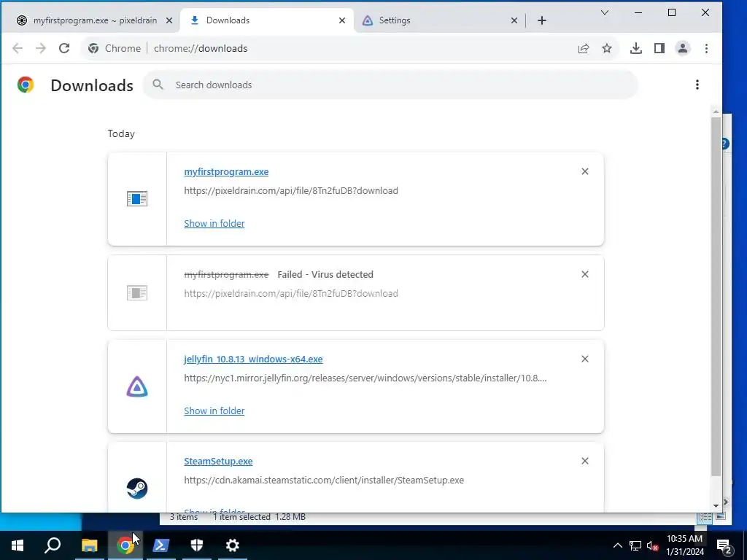Switch File Explorer to details view icon
The height and width of the screenshot is (560, 747).
click(705, 517)
